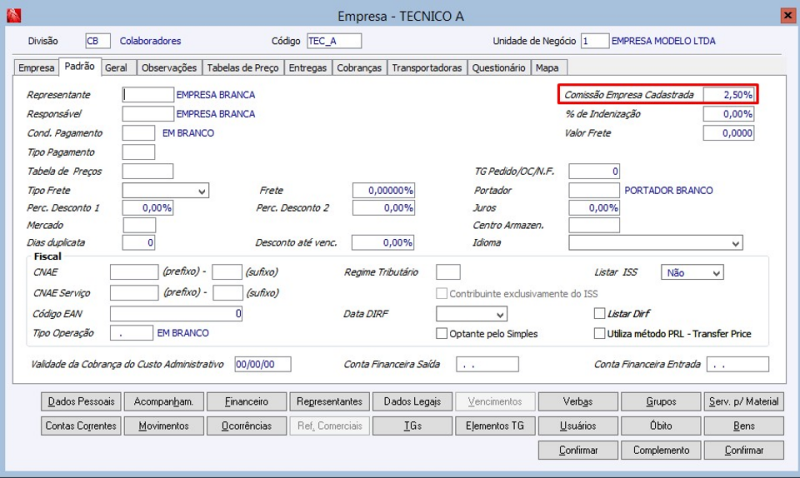Open the Bens button
Image resolution: width=800 pixels, height=478 pixels.
pyautogui.click(x=744, y=426)
